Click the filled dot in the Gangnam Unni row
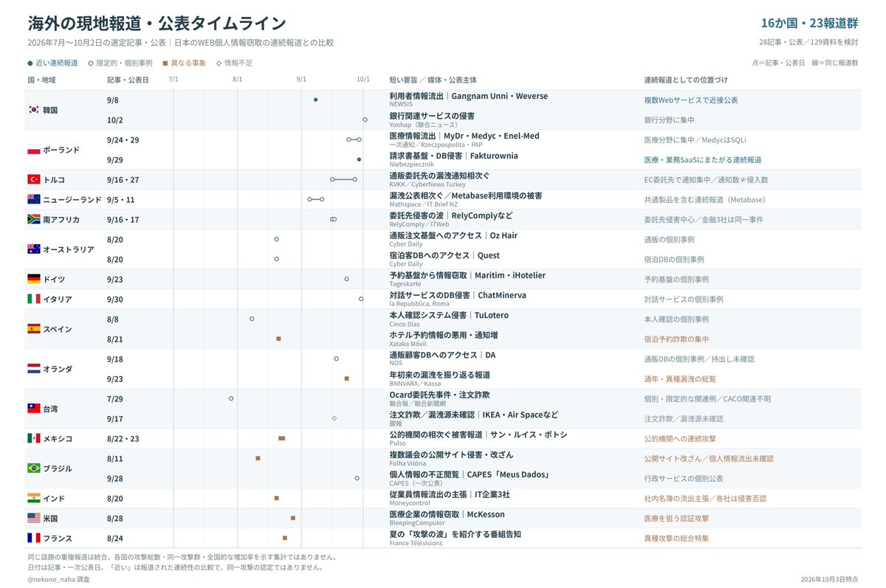Viewport: 886px width, 588px height. click(315, 100)
